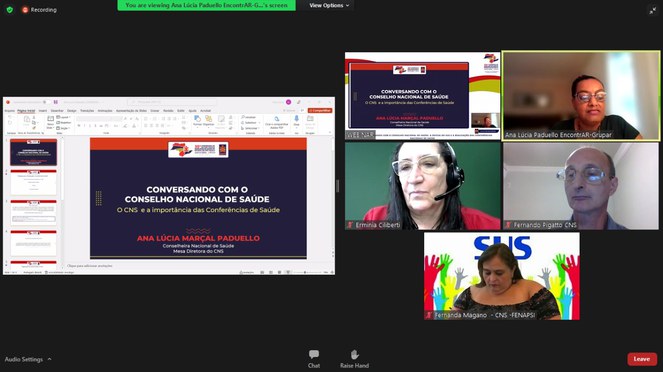Select slide 2 thumbnail in panel
Image resolution: width=663 pixels, height=372 pixels.
coord(33,183)
